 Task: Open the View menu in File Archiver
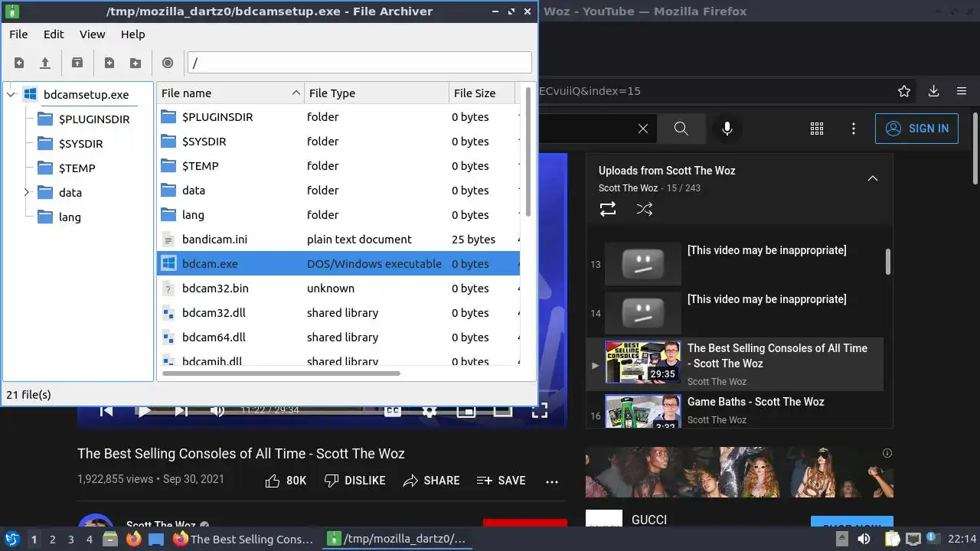click(x=92, y=34)
